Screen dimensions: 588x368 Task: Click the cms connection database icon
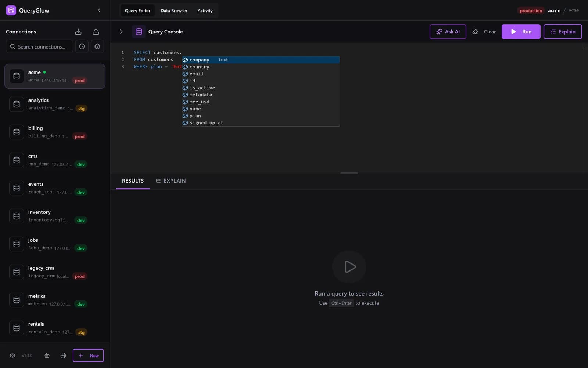(x=17, y=160)
